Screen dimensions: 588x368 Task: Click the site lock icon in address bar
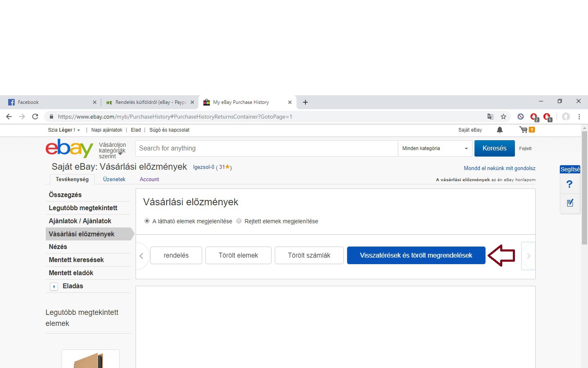[x=51, y=117]
